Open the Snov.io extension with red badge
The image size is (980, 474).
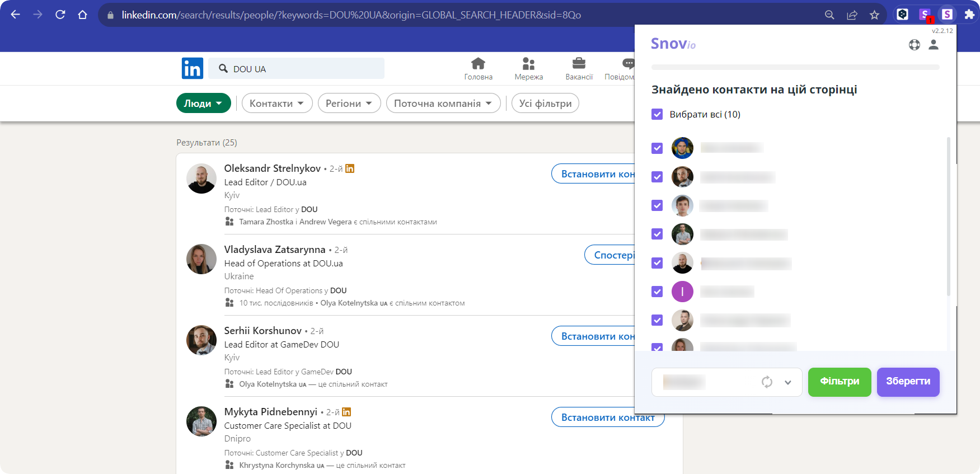tap(925, 15)
